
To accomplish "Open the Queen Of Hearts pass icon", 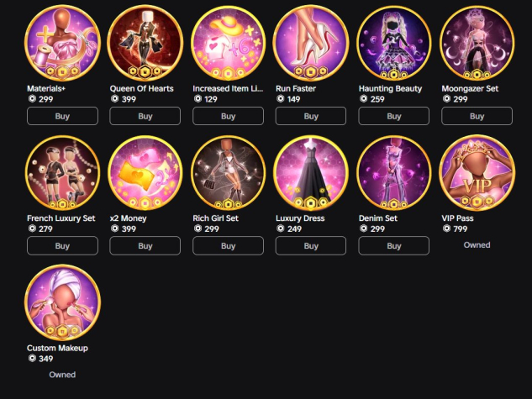I will 145,43.
